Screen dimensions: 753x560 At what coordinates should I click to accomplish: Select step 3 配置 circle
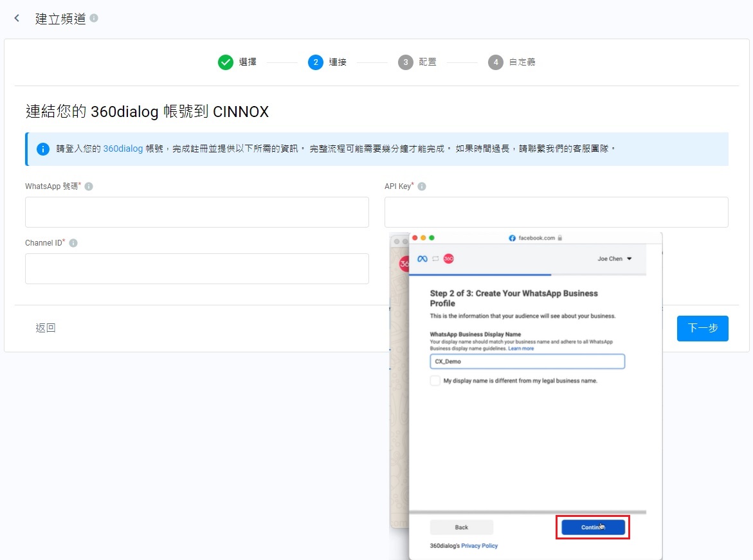(x=406, y=62)
